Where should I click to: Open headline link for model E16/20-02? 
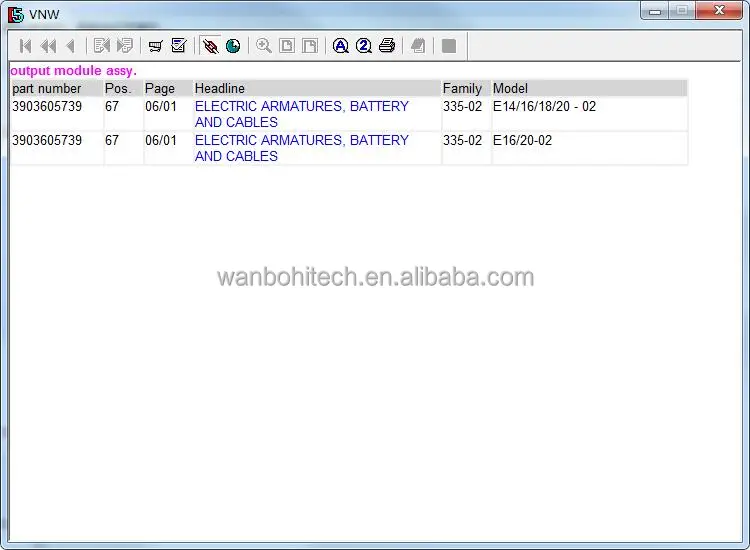(x=302, y=148)
